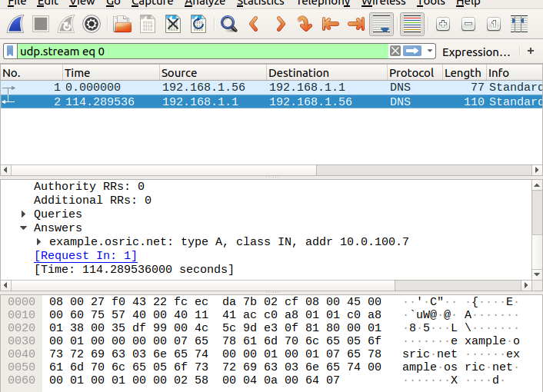Stop capturing packets square icon

tap(41, 25)
